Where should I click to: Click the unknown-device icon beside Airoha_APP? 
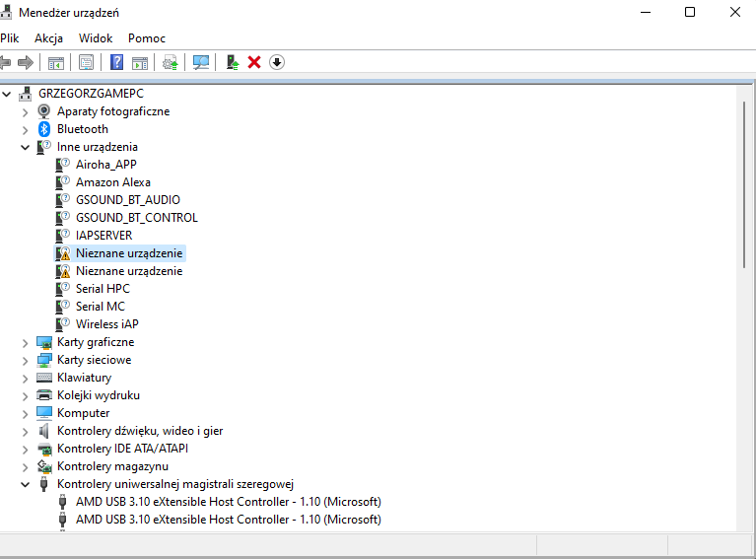tap(63, 165)
